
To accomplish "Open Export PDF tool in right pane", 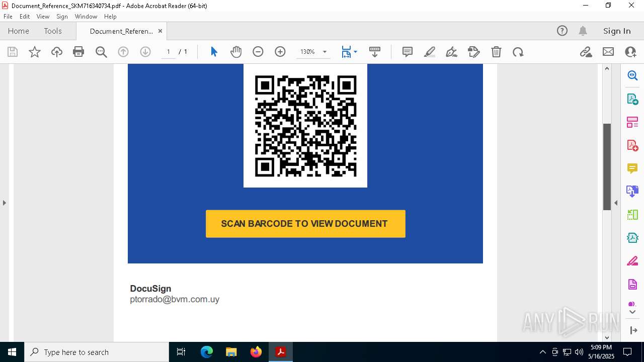I will tap(632, 99).
